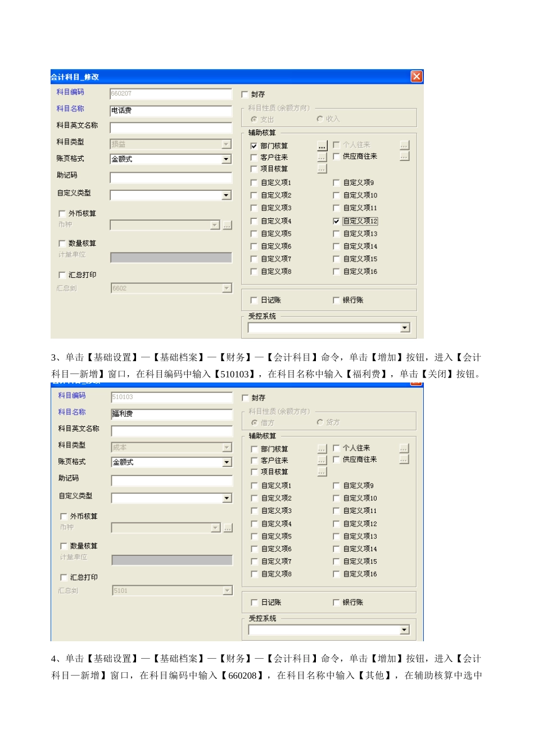
Task: Click the browse button next to 客户往来 in the 福利费 dialog
Action: 322,460
